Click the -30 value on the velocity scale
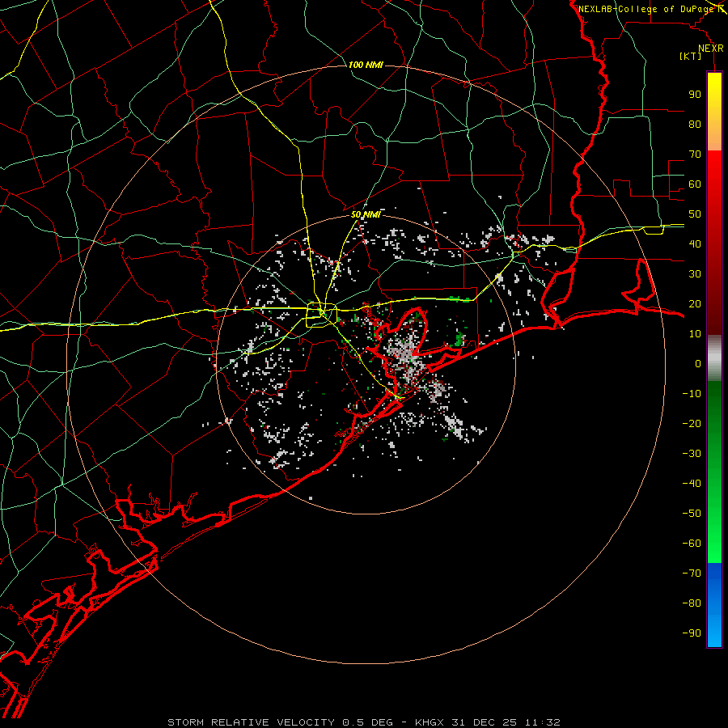Viewport: 728px width, 728px height. 692,454
